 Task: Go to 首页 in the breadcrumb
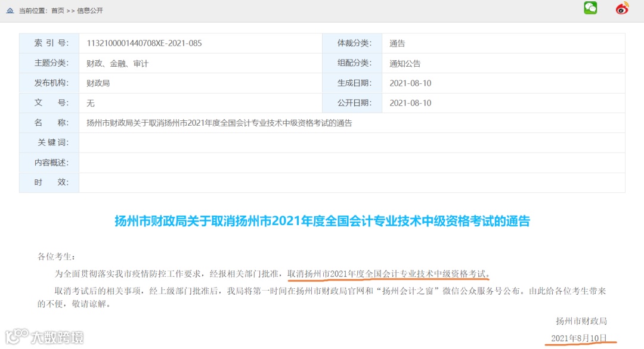click(x=57, y=11)
